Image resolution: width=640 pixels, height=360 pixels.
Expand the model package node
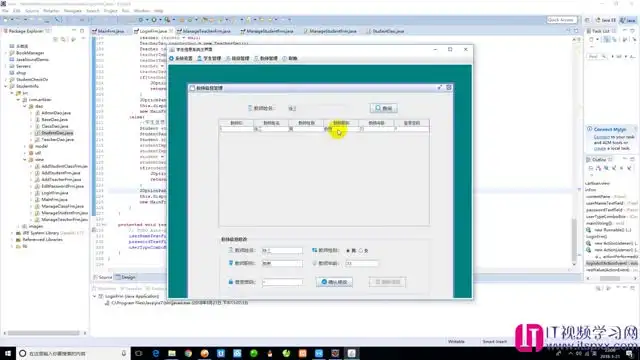[x=25, y=146]
